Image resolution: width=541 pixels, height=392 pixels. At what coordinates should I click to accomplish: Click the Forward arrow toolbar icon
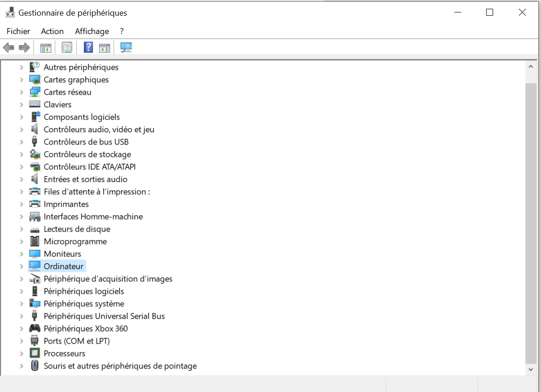[x=24, y=47]
